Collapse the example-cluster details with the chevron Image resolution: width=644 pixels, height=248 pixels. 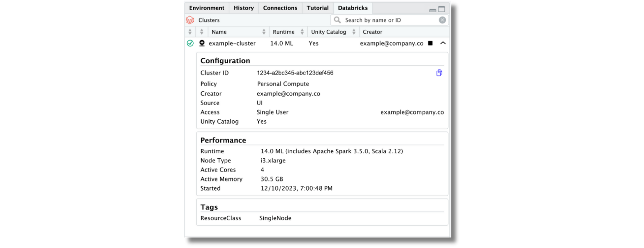click(x=442, y=43)
